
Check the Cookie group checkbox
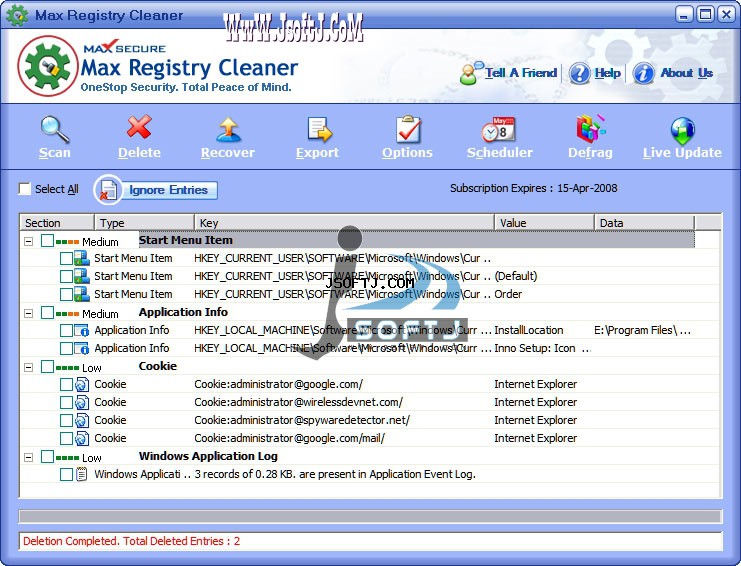click(47, 367)
